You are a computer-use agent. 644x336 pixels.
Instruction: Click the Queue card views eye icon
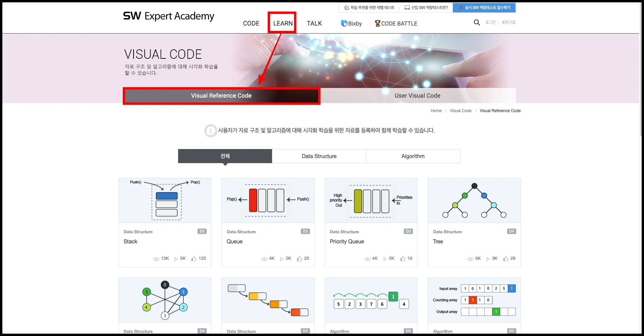point(264,259)
